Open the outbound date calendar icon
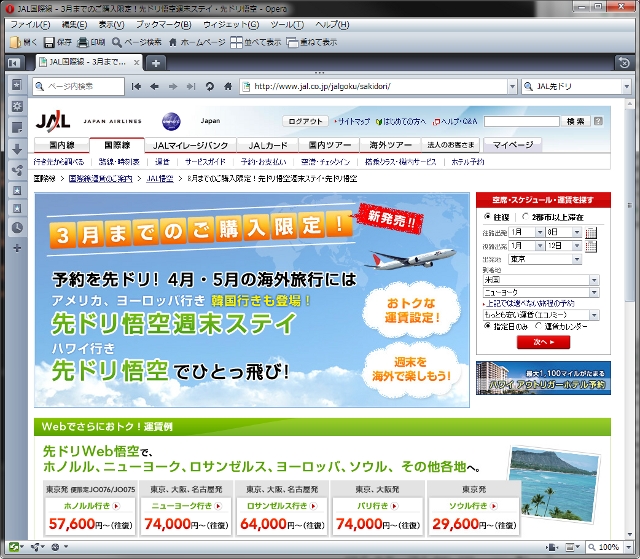This screenshot has width=640, height=559. [x=591, y=233]
